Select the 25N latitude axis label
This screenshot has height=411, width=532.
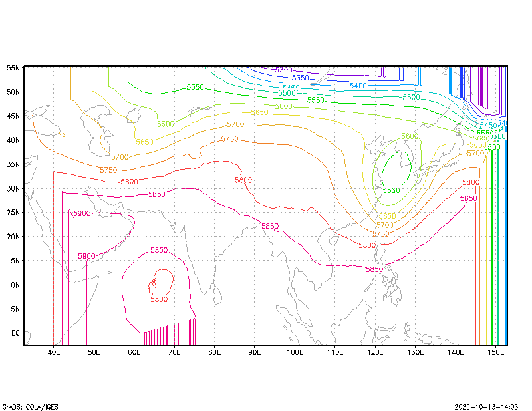tap(13, 212)
